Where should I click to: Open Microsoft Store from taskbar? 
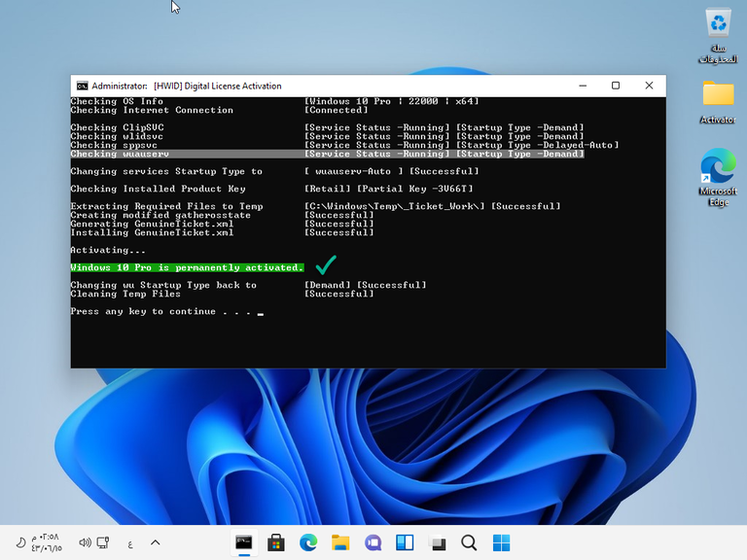(276, 542)
